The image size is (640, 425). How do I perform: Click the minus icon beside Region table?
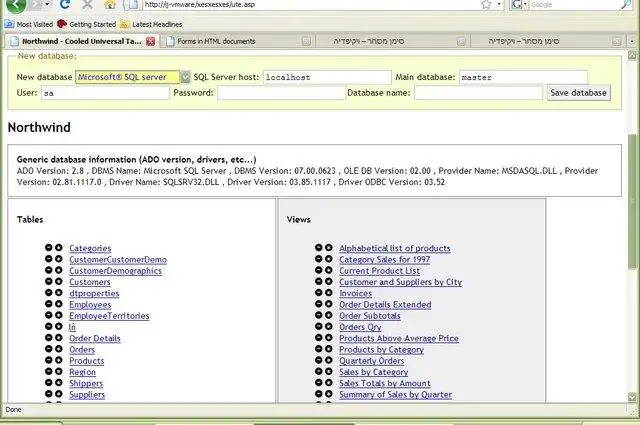[49, 372]
